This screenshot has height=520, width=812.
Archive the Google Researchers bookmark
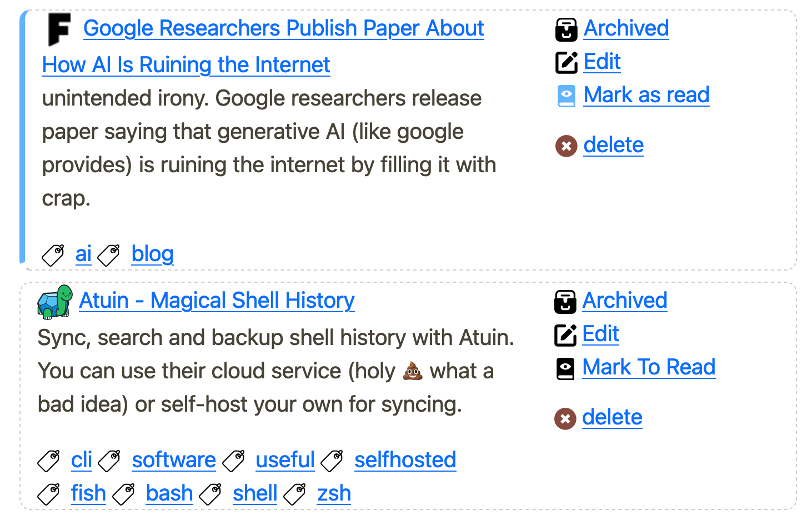tap(626, 28)
